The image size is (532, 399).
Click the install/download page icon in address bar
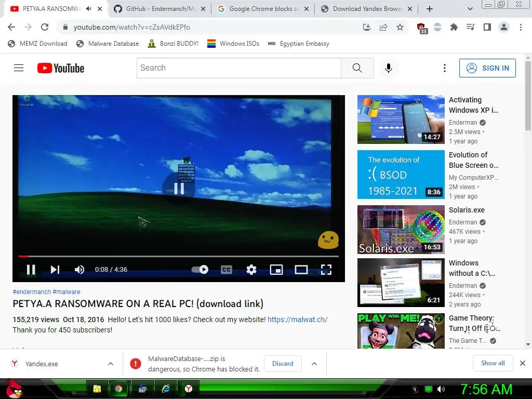click(x=367, y=27)
